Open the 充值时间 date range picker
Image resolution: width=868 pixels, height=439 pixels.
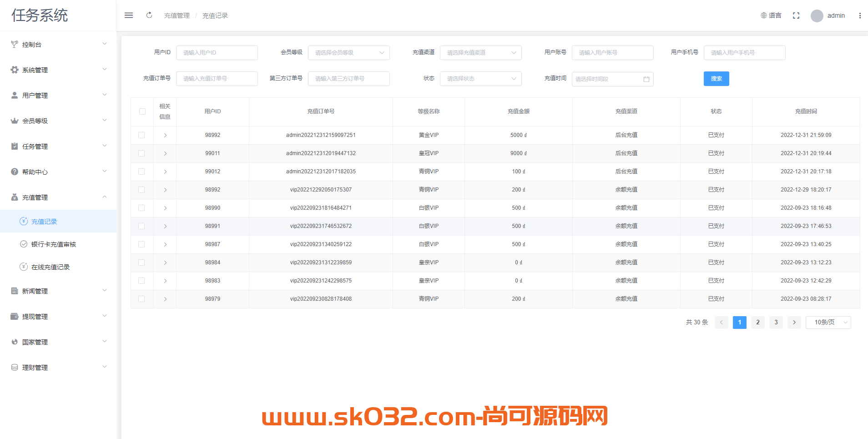point(613,79)
